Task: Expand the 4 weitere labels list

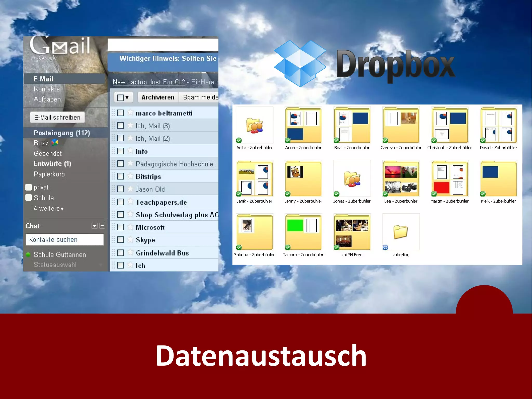Action: coord(49,208)
